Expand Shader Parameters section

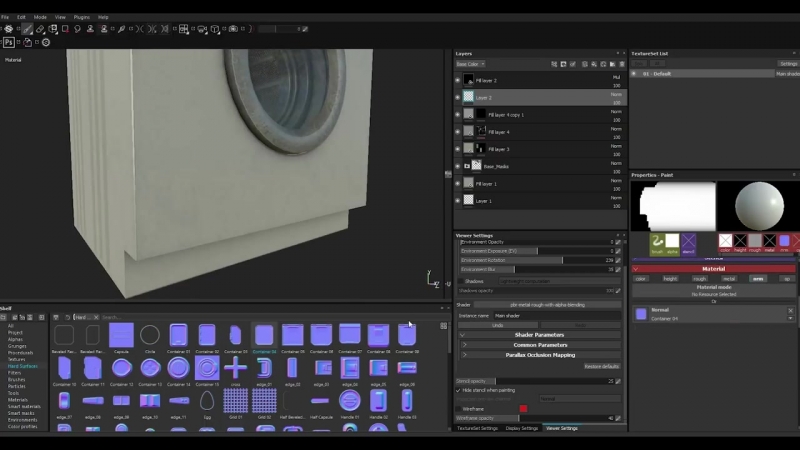pos(539,335)
